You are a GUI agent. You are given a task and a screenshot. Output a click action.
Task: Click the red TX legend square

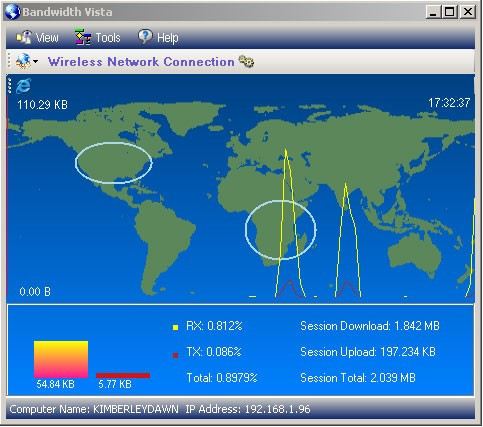point(175,355)
